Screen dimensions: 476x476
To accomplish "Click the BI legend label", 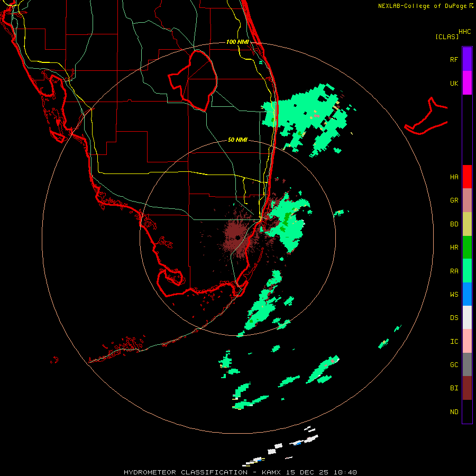I will [454, 388].
